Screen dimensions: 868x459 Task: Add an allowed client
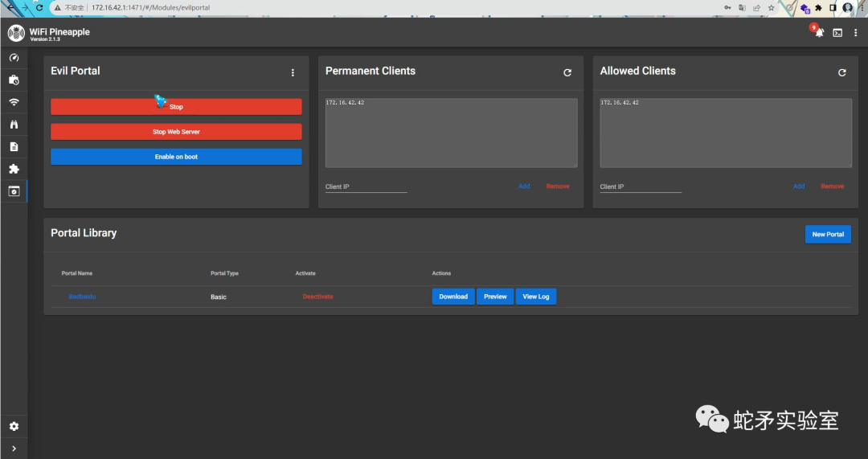click(799, 186)
